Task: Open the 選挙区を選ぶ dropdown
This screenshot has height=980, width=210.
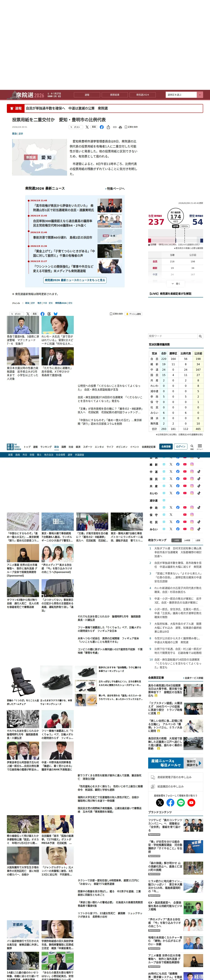Action: 184,95
